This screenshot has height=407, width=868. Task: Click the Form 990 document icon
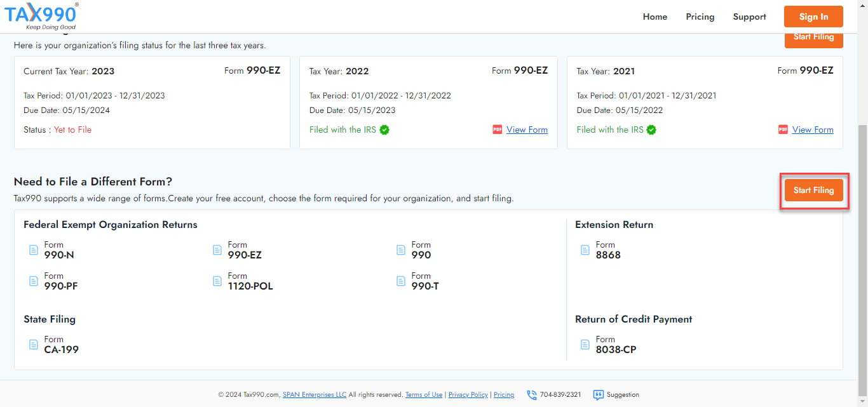[x=401, y=250]
